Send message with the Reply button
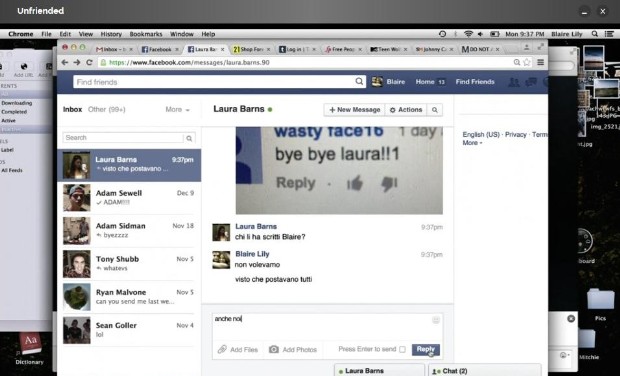Viewport: 620px width, 376px height. (425, 350)
